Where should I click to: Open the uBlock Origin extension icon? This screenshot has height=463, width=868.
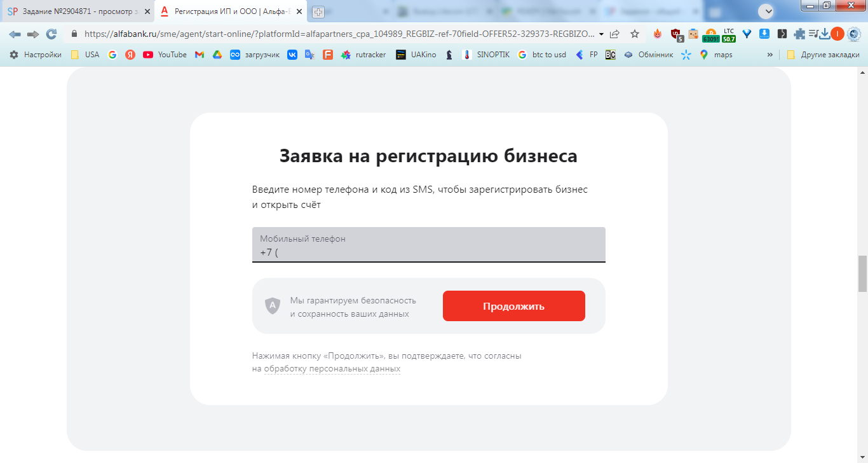[676, 34]
